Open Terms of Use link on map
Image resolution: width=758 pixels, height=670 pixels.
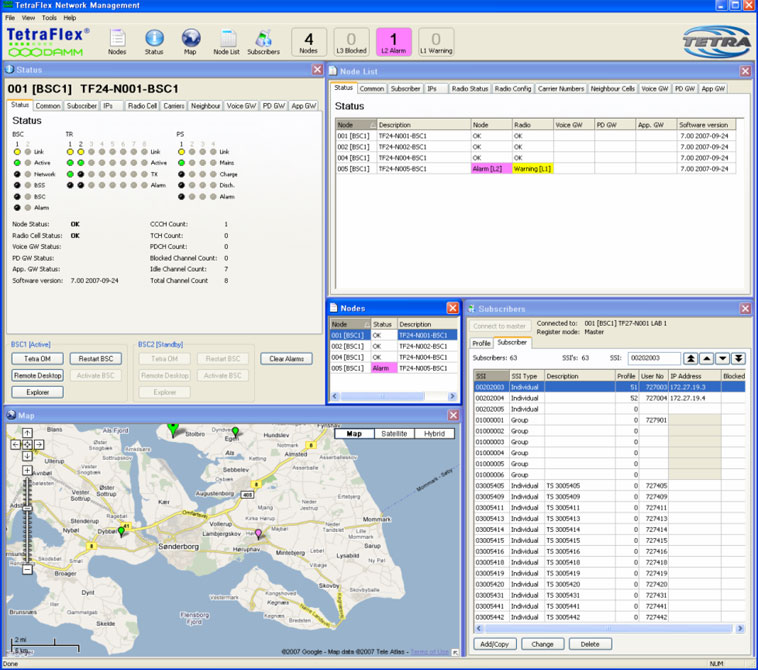pyautogui.click(x=429, y=652)
